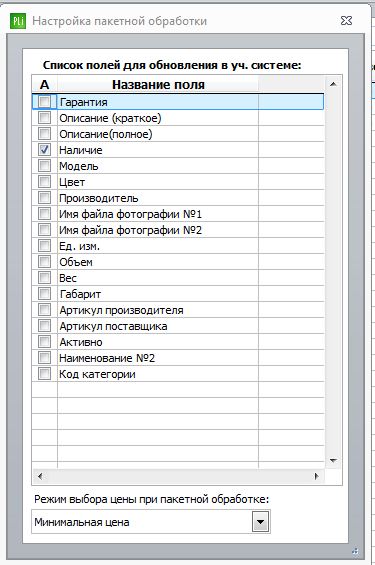Tick the Объем checkbox
This screenshot has height=565, width=375.
click(x=44, y=262)
